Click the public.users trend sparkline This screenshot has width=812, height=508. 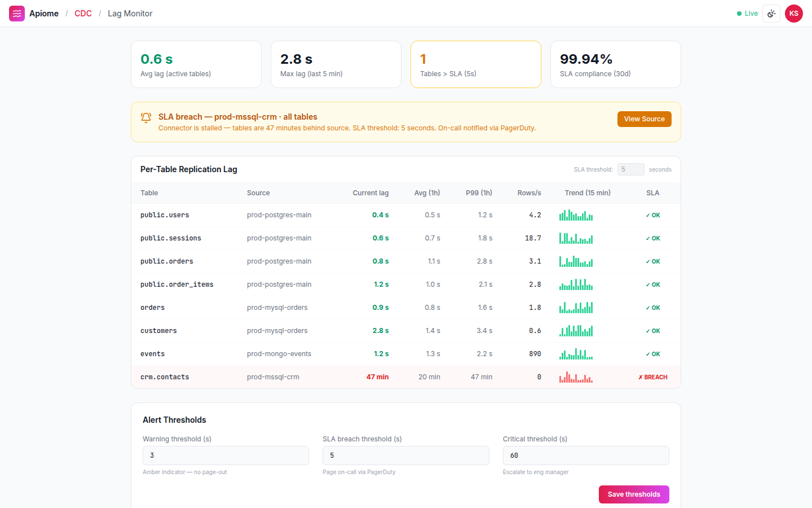pyautogui.click(x=576, y=215)
